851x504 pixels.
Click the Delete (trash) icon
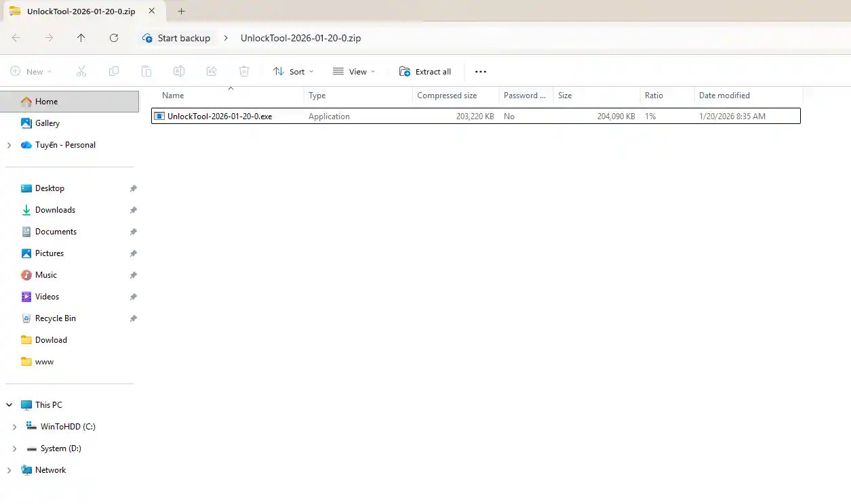coord(244,71)
